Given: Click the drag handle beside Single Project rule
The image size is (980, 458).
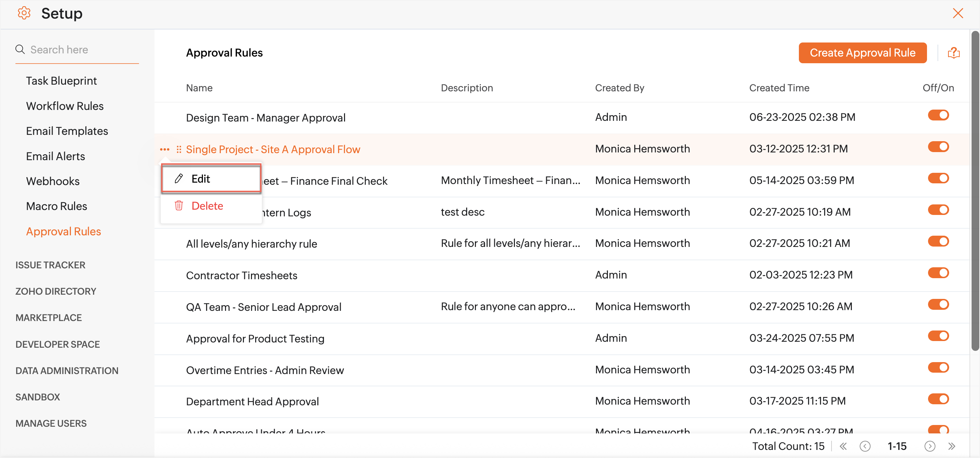Looking at the screenshot, I should pos(179,149).
